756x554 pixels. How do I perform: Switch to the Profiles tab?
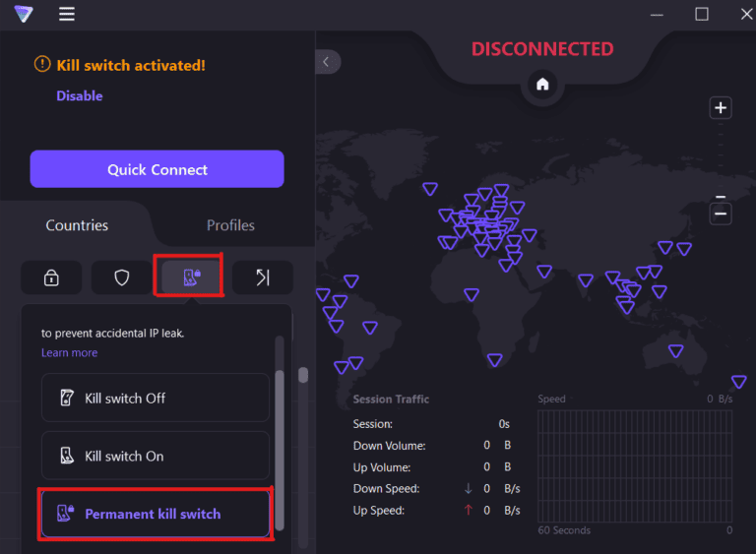pyautogui.click(x=230, y=225)
